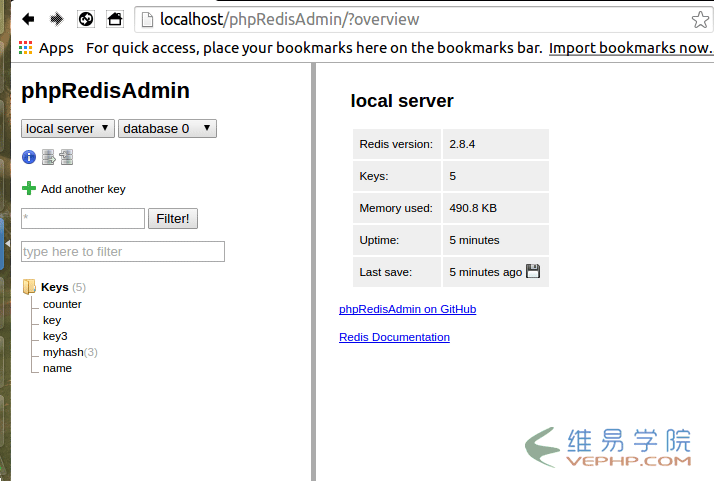The image size is (714, 481).
Task: Click the Last save label cell
Action: click(397, 272)
